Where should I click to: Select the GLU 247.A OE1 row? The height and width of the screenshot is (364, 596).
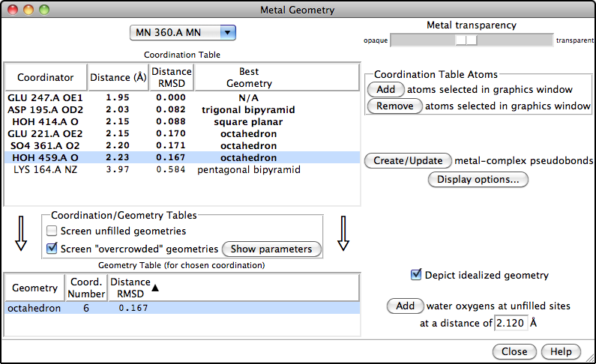[x=45, y=98]
